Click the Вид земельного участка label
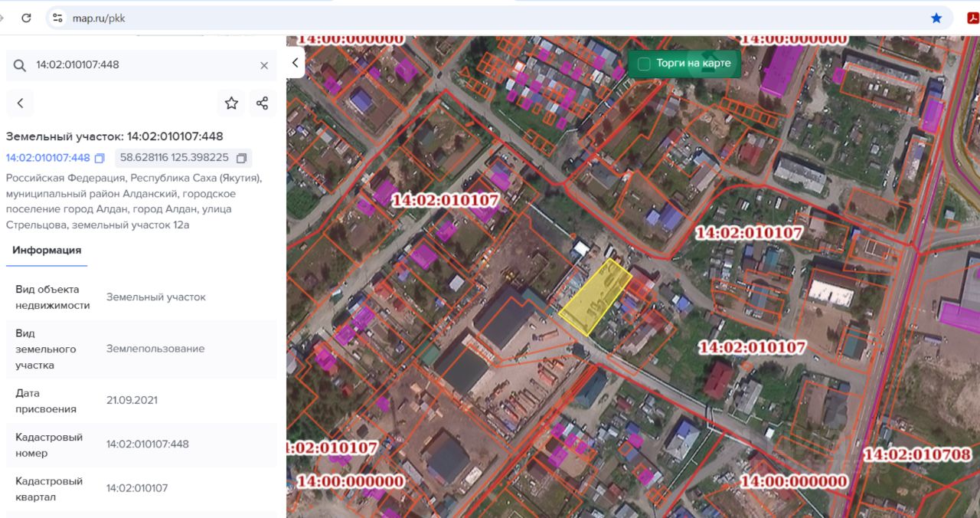The image size is (980, 518). pyautogui.click(x=46, y=349)
